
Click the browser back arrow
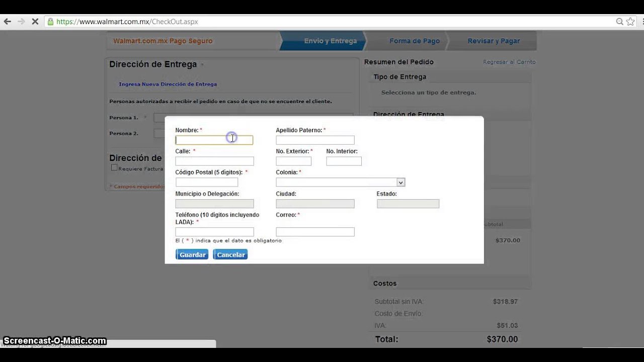(x=8, y=22)
